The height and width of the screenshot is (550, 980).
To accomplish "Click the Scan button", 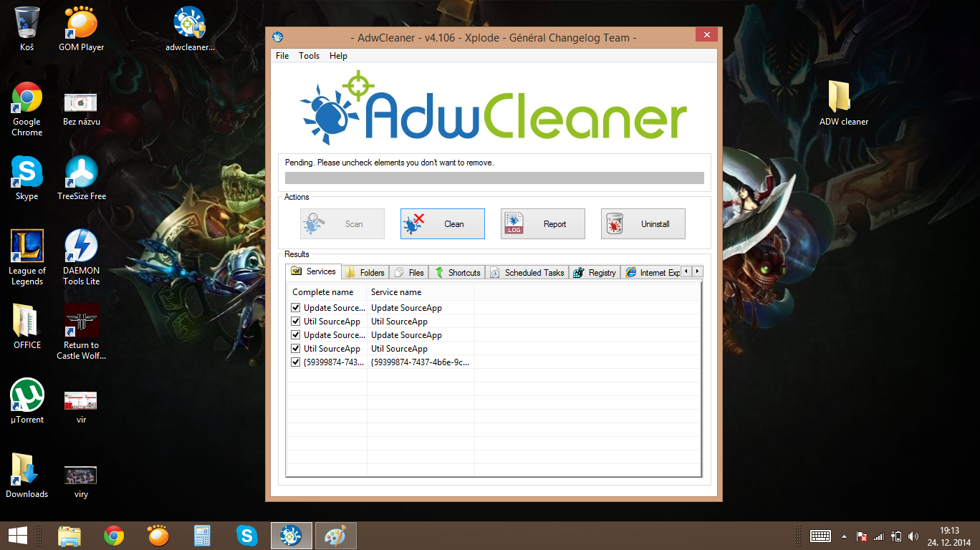I will (x=342, y=224).
